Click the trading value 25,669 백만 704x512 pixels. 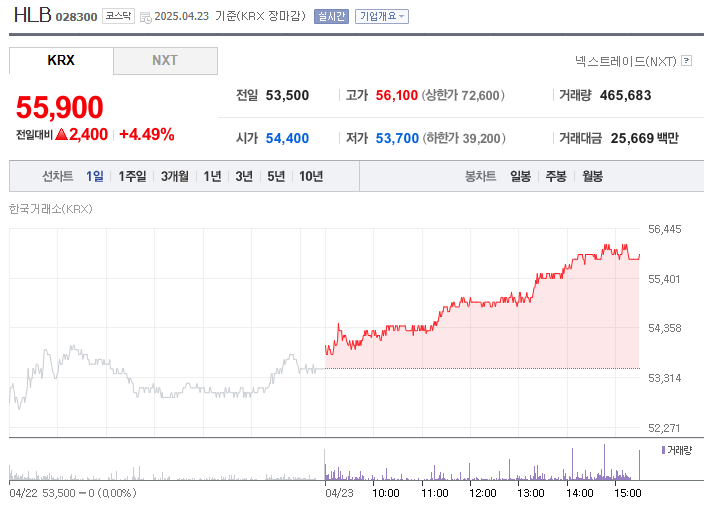645,138
